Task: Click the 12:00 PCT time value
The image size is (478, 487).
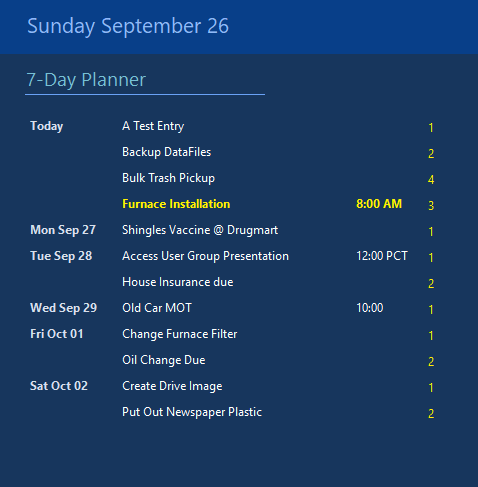Action: tap(382, 256)
